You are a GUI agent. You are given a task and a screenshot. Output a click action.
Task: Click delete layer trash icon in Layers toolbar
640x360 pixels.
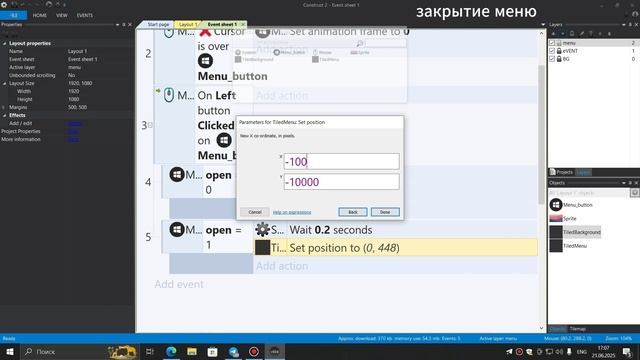point(591,34)
